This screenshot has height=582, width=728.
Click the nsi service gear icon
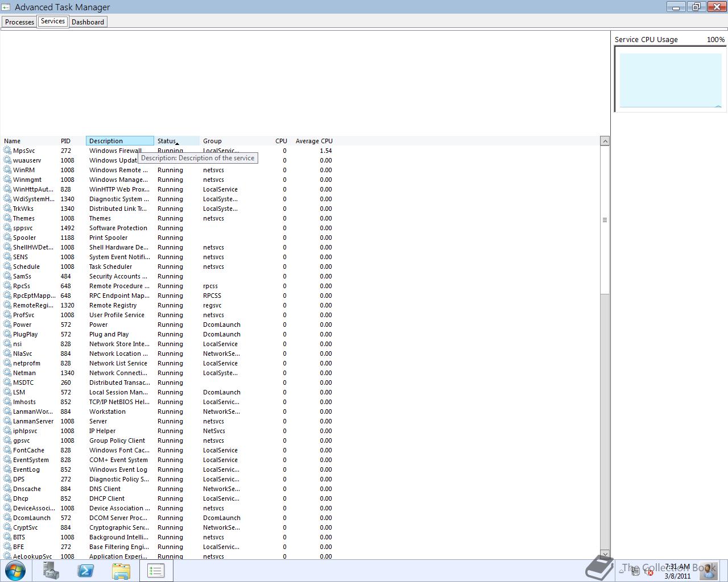click(x=7, y=344)
